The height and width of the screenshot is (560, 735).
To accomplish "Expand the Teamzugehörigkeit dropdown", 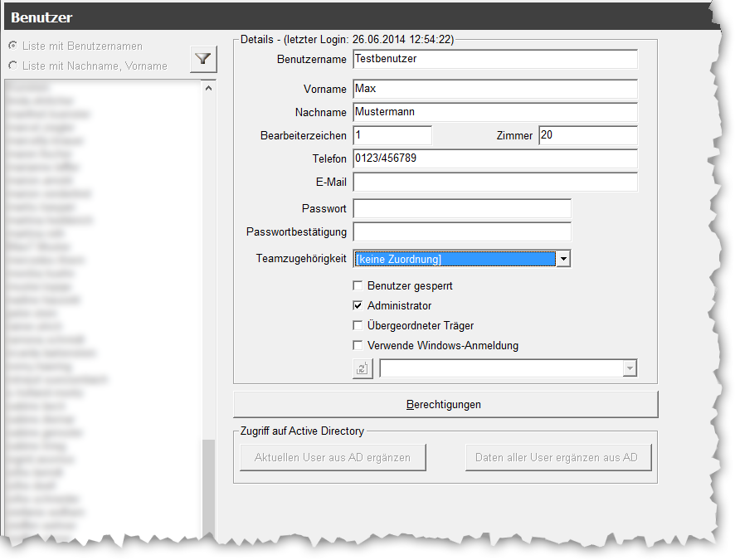I will (563, 260).
